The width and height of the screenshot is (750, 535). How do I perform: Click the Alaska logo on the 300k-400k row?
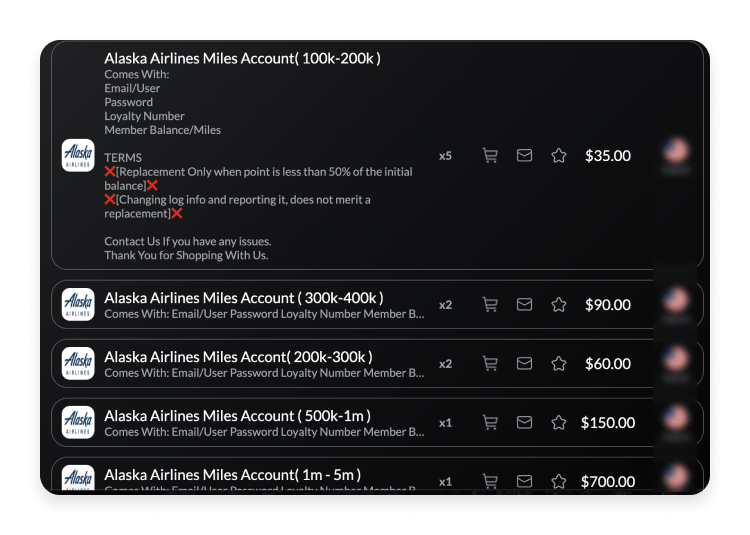pos(78,305)
